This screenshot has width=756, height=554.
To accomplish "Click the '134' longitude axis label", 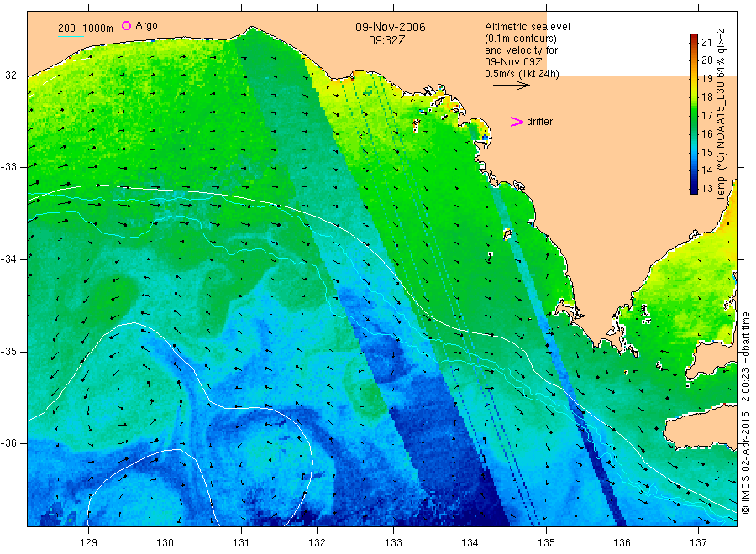I will (470, 543).
